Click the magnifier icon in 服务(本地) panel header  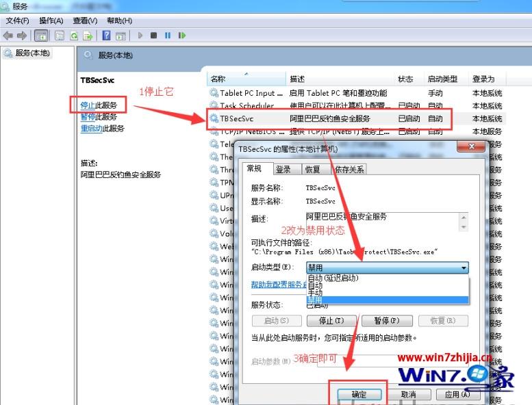tap(88, 55)
